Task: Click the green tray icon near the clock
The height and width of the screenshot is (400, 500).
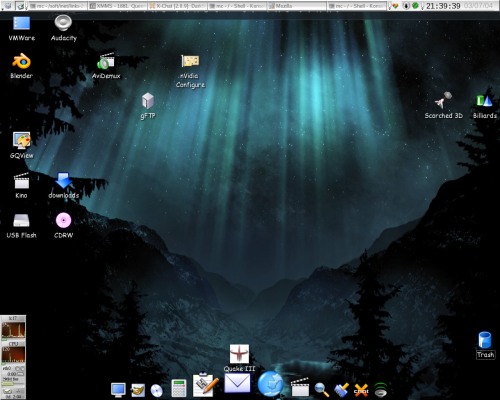Action: click(x=415, y=6)
